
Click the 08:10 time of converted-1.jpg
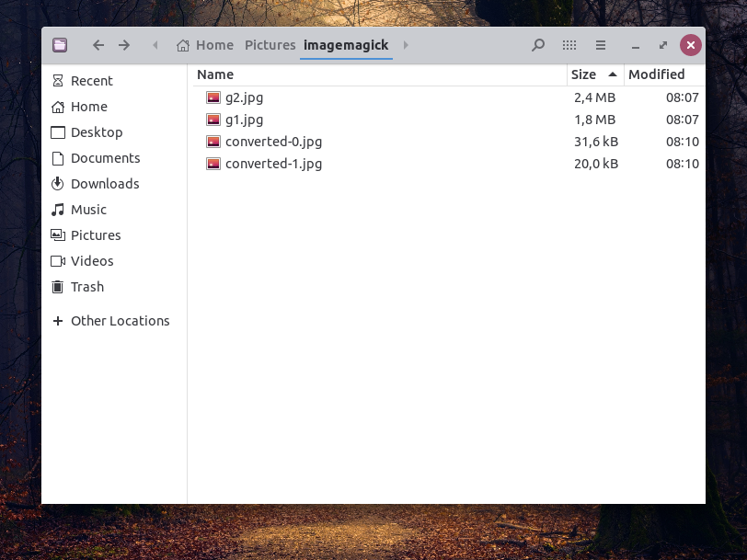click(683, 164)
